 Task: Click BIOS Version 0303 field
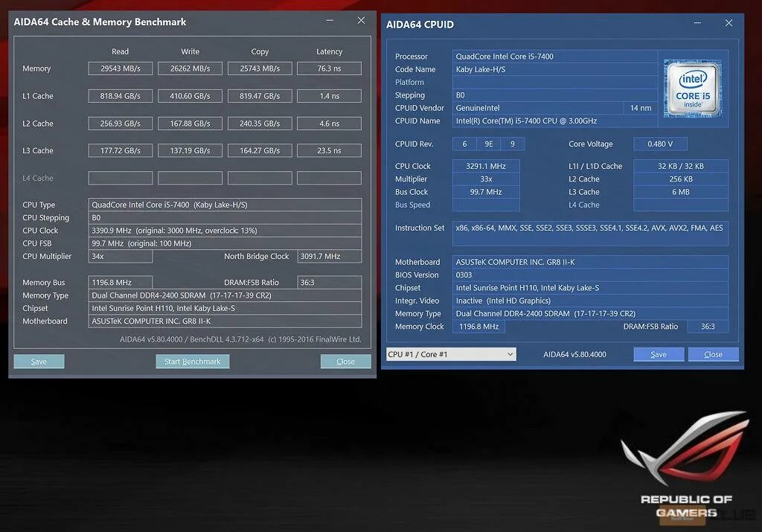click(590, 275)
